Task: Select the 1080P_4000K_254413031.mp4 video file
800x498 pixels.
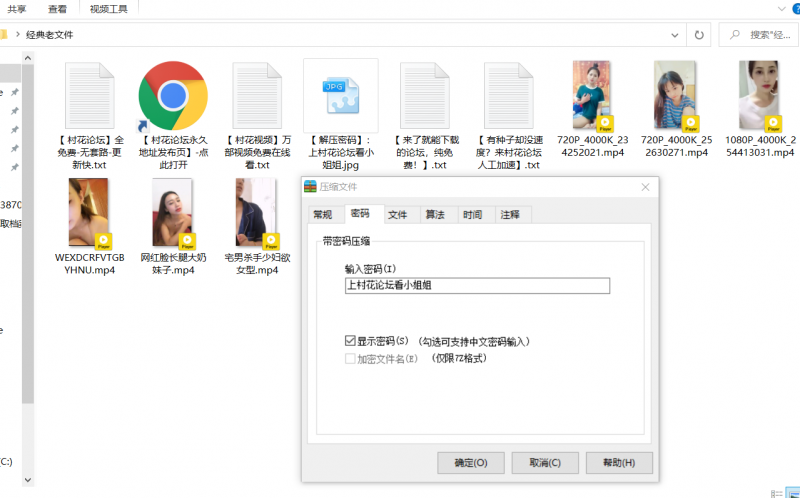Action: 759,96
